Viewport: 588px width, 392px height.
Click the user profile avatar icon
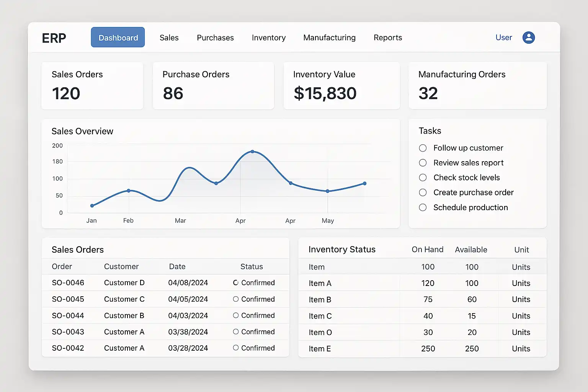(x=528, y=38)
